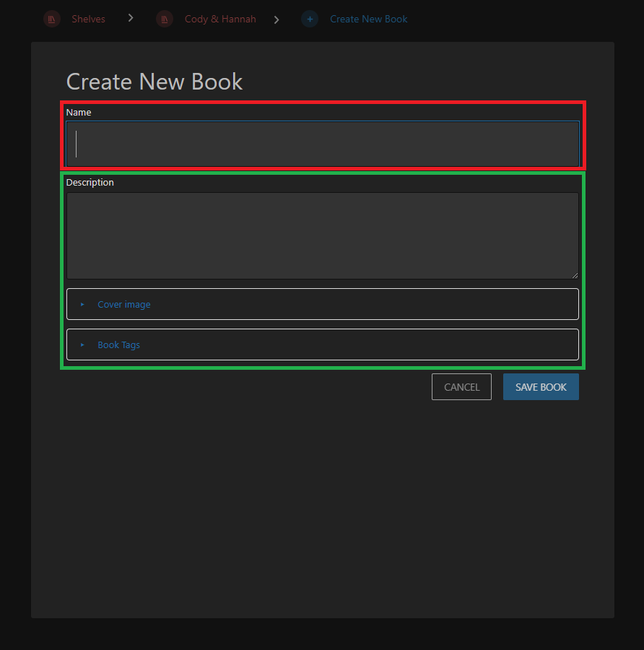The image size is (644, 650).
Task: Click the Shelves breadcrumb icon
Action: point(51,19)
